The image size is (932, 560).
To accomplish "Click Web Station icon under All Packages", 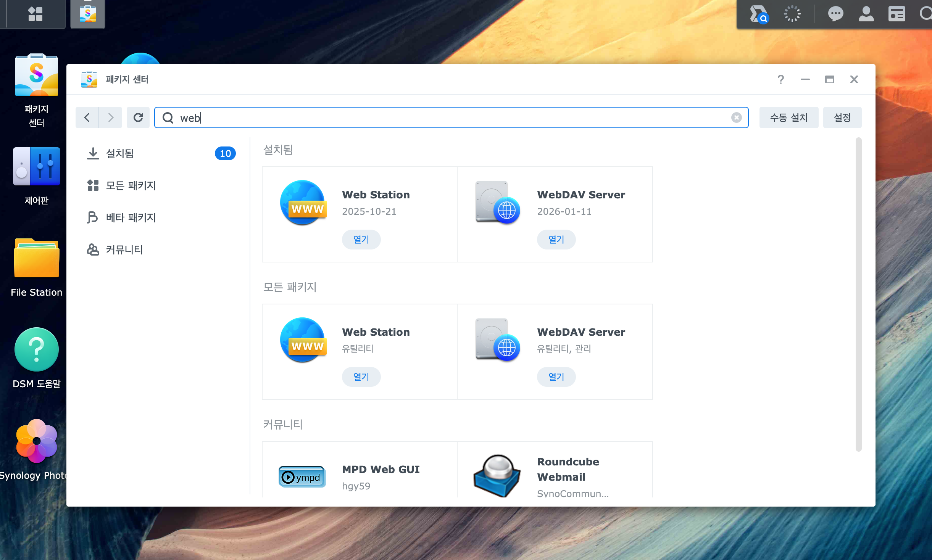I will click(x=303, y=340).
